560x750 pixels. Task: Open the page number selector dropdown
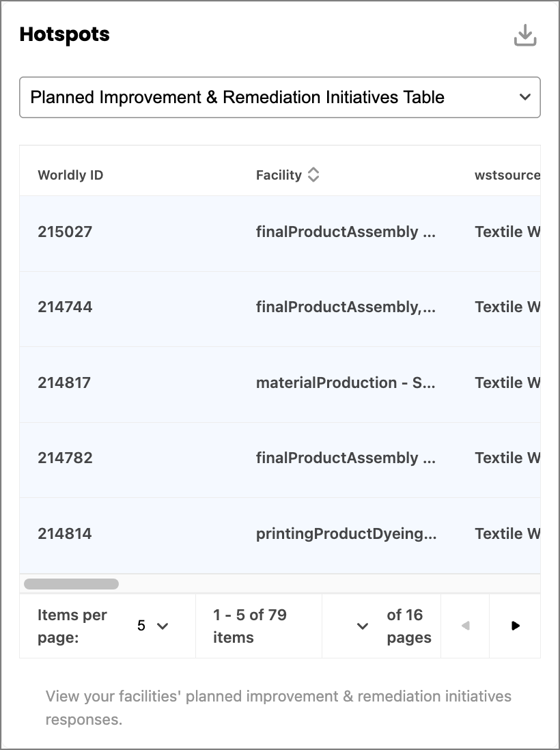[x=363, y=626]
